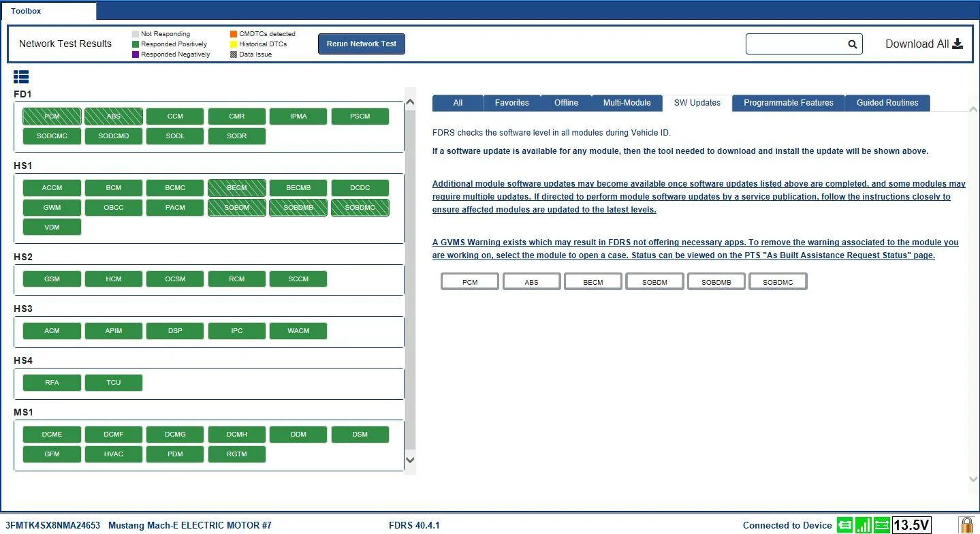The image size is (980, 534).
Task: Select the IPC module
Action: (237, 331)
